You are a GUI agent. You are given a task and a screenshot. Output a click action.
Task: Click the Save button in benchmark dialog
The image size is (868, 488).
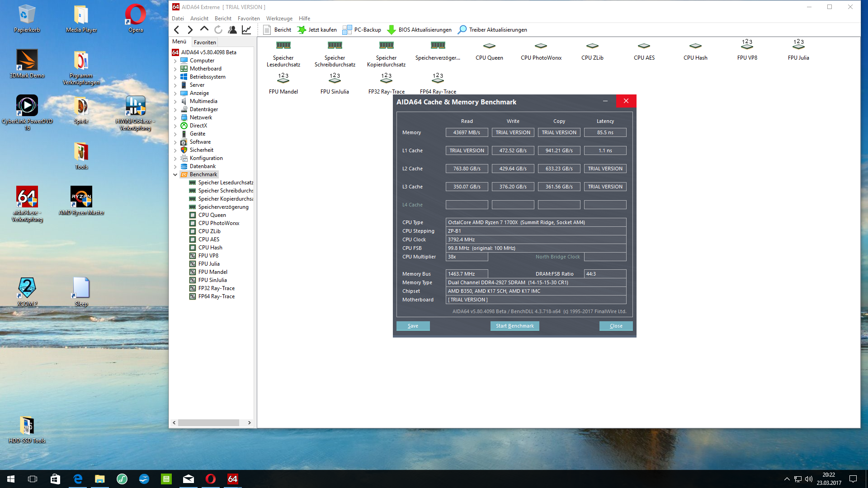(x=413, y=326)
